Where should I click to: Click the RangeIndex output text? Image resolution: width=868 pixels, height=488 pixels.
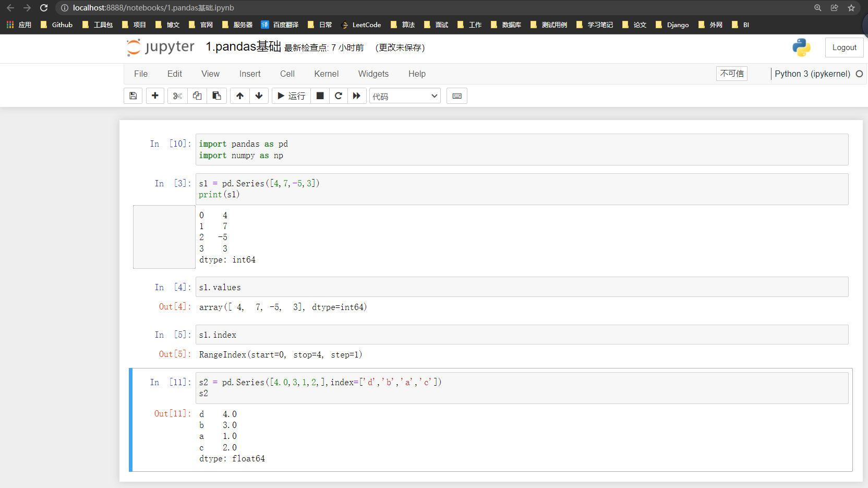pos(281,355)
